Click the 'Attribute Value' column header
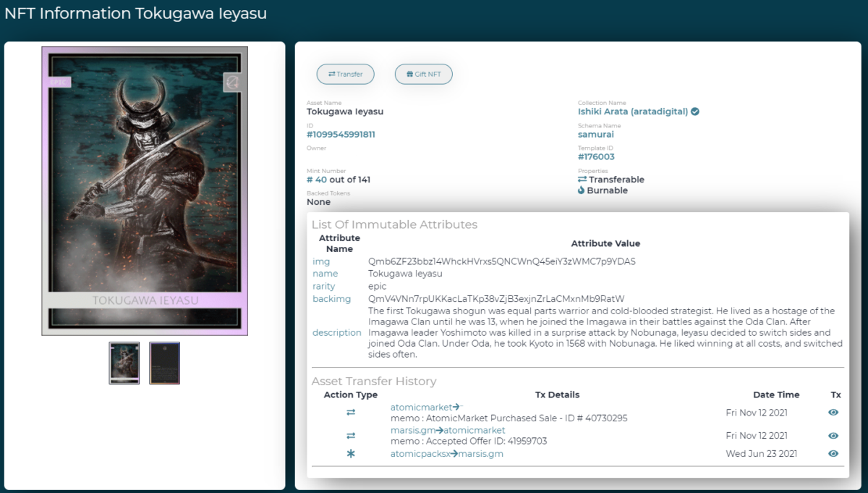This screenshot has height=493, width=868. tap(605, 243)
